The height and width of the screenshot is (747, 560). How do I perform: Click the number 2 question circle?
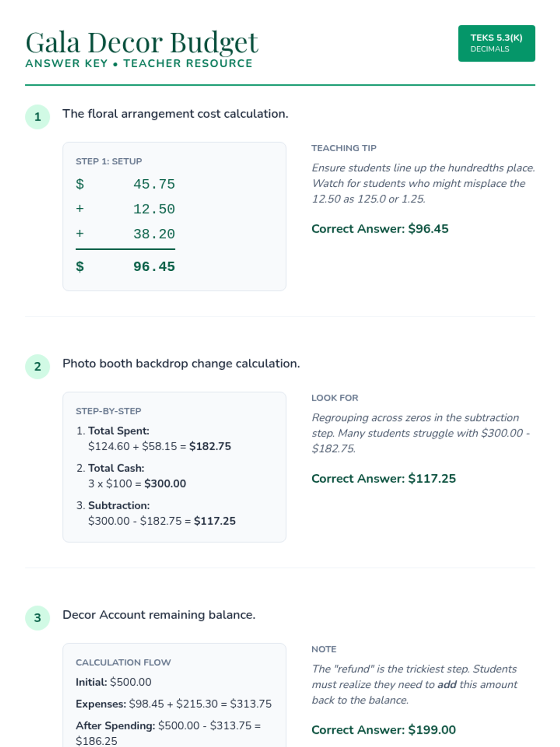tap(37, 366)
